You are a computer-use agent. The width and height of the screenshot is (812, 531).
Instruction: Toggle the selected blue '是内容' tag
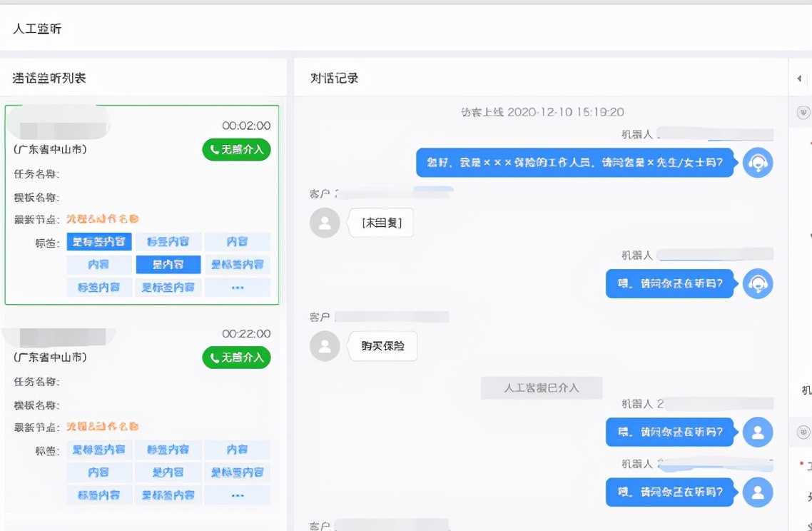(x=168, y=265)
